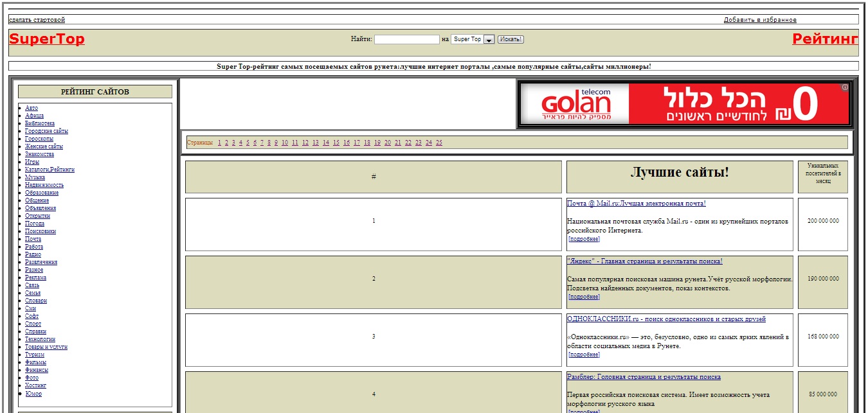Open the SuperTop logo link

[47, 39]
